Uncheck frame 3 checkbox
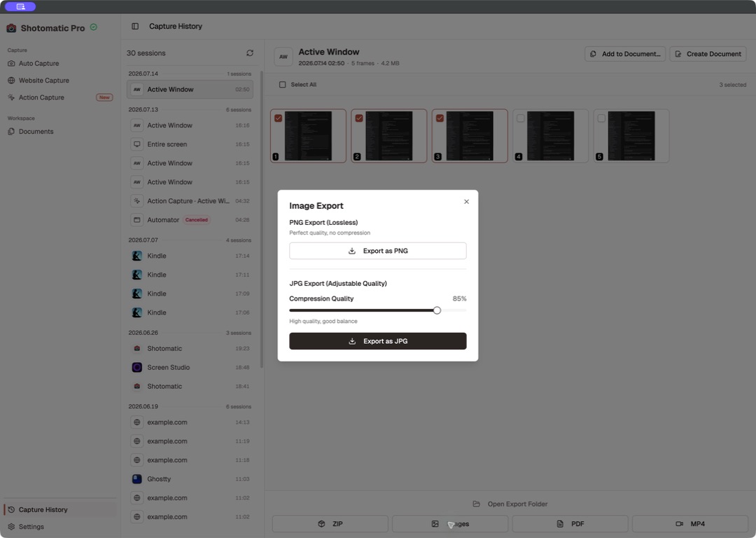Image resolution: width=756 pixels, height=538 pixels. (x=440, y=118)
